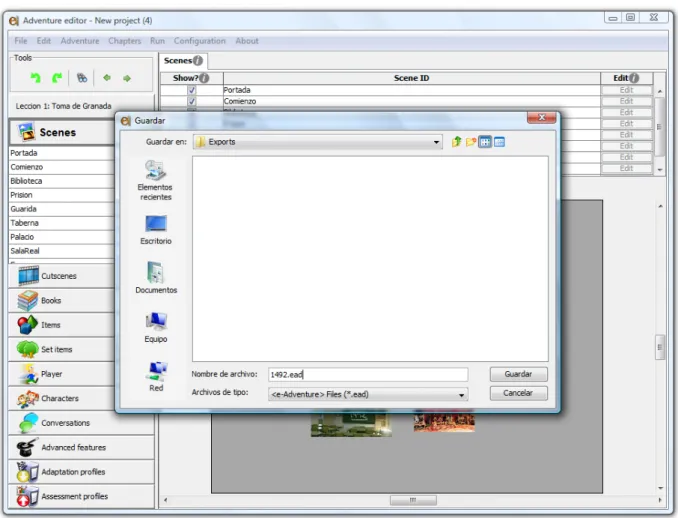This screenshot has width=678, height=518.
Task: Click the scenes table scroll down arrow
Action: coord(660,169)
